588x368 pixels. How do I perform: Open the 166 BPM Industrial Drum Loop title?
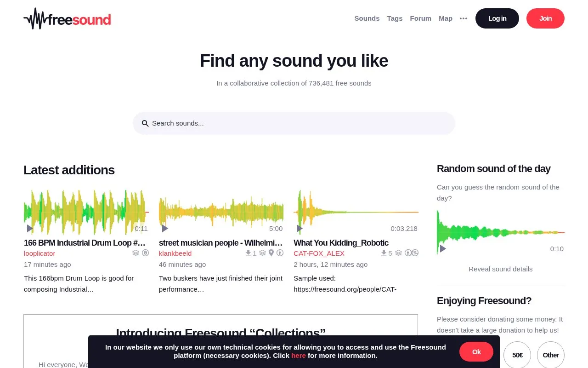tap(85, 243)
